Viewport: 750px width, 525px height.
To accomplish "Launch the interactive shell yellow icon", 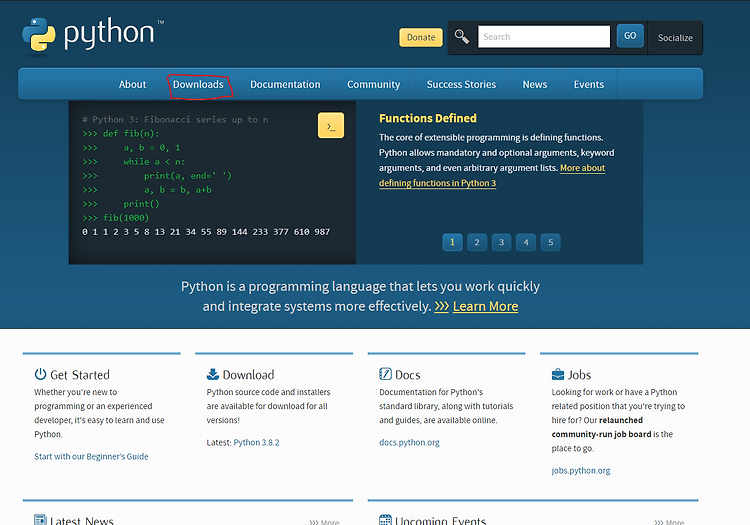I will pyautogui.click(x=331, y=125).
